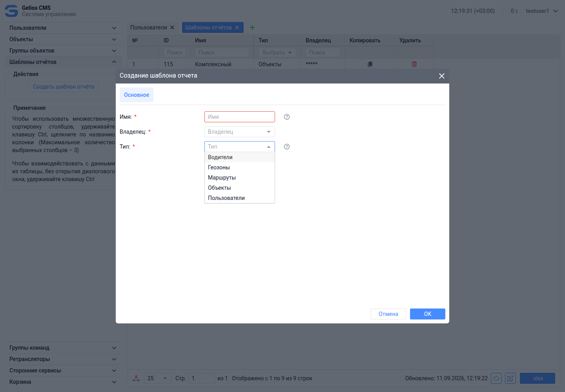Image resolution: width=565 pixels, height=392 pixels.
Task: Open the column settings icon near xlsx
Action: tap(510, 378)
